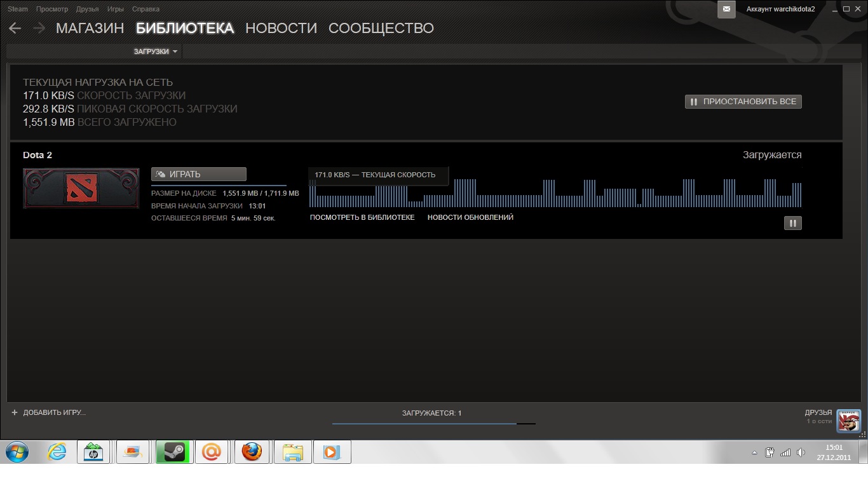Click the volume speaker tray icon
Screen dimensions: 868x488
point(801,452)
